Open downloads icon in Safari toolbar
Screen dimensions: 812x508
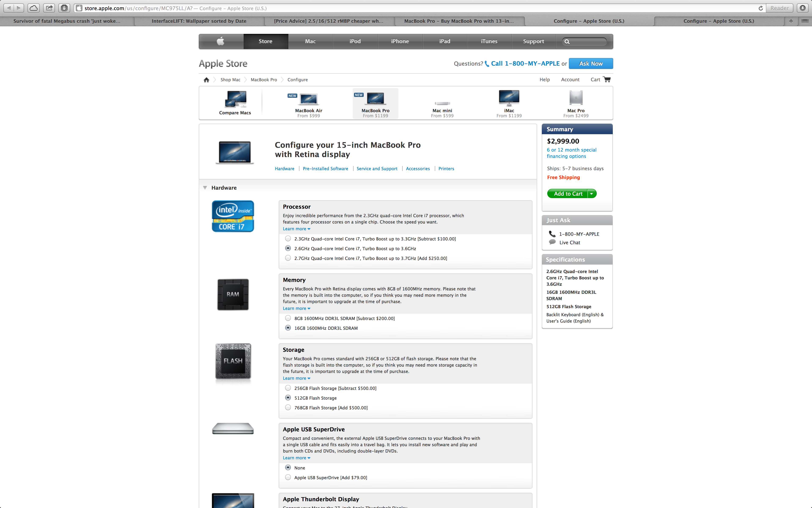pos(803,8)
